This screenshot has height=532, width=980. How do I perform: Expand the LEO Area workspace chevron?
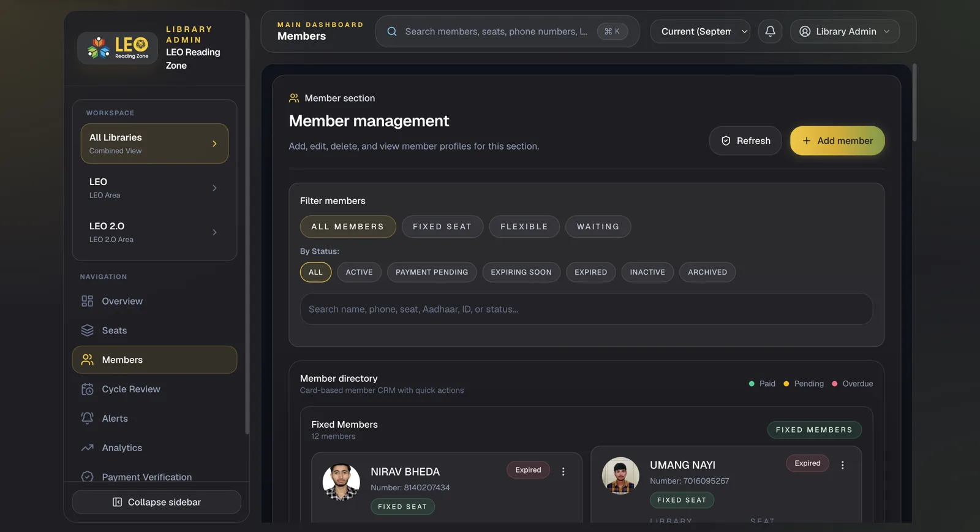[x=214, y=188]
